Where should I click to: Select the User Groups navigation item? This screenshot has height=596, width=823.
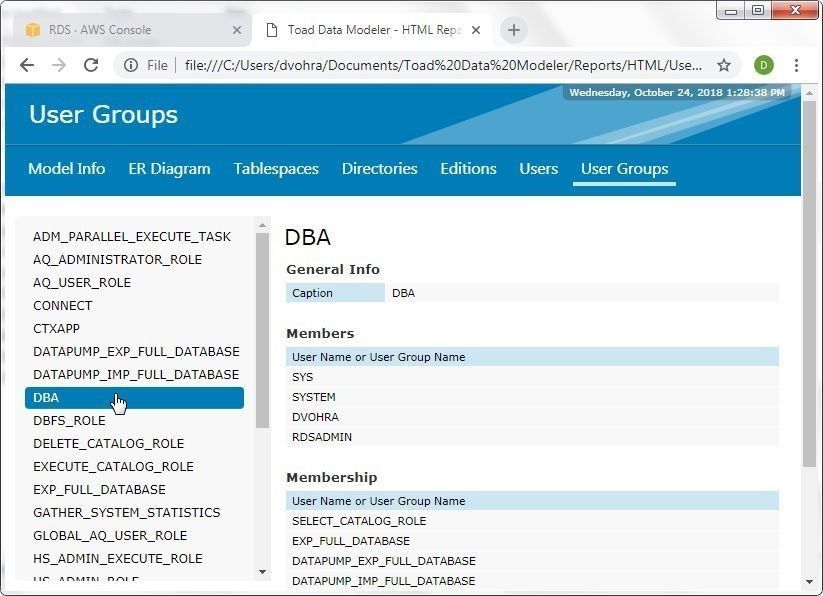coord(624,168)
